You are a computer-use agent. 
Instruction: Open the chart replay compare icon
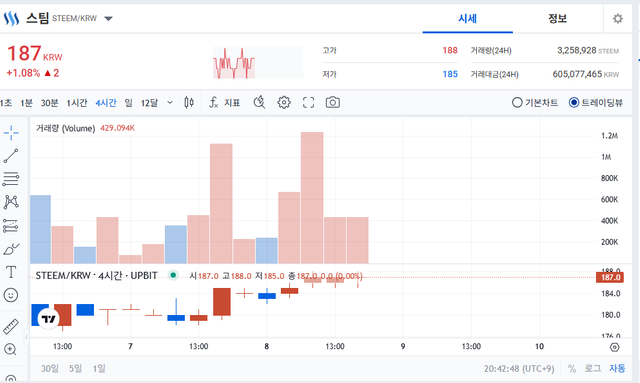(x=259, y=102)
